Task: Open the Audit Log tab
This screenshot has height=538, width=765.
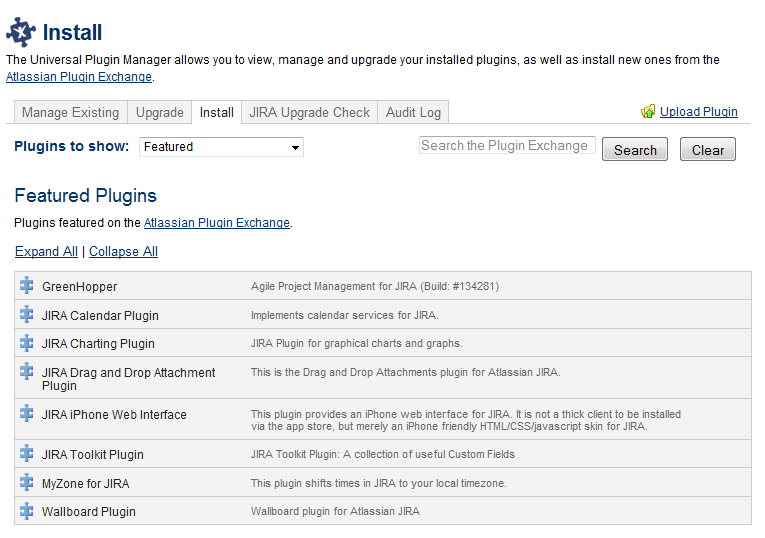Action: (413, 112)
